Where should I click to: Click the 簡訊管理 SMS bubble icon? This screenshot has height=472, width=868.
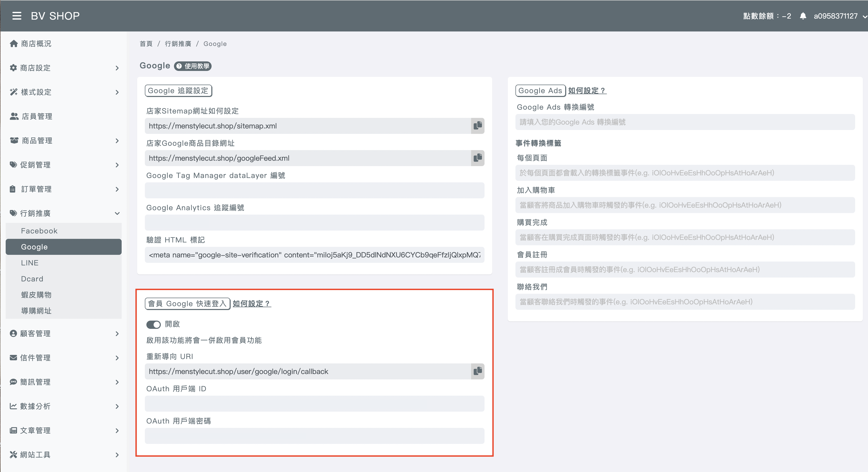[13, 382]
